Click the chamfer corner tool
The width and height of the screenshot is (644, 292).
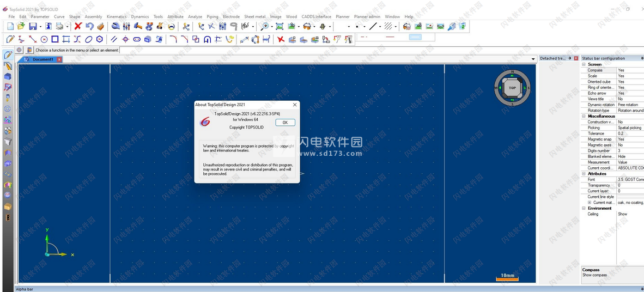point(184,39)
